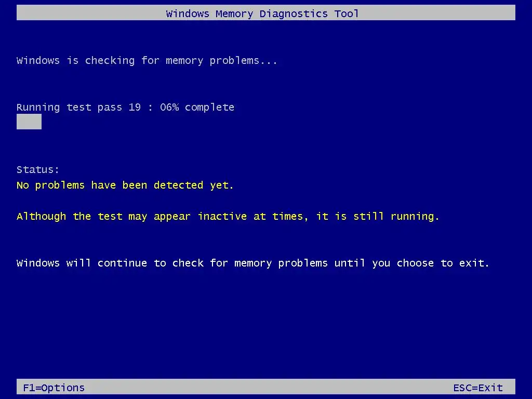Click the word 'Options' in footer
The width and height of the screenshot is (532, 399).
click(63, 388)
